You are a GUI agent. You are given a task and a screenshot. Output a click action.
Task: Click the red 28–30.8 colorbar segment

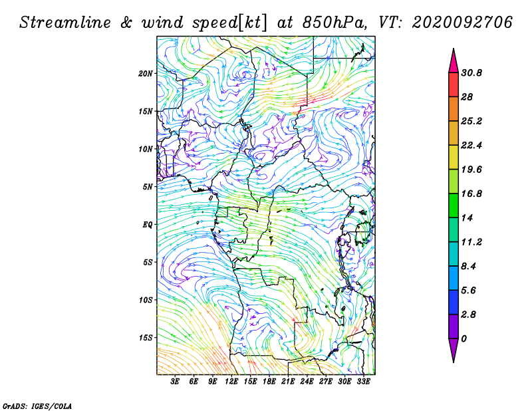[x=454, y=85]
